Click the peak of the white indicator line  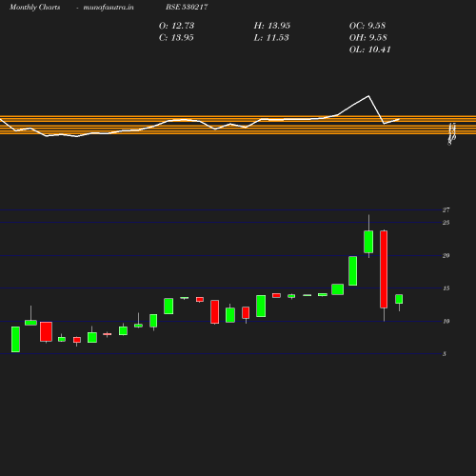point(368,96)
